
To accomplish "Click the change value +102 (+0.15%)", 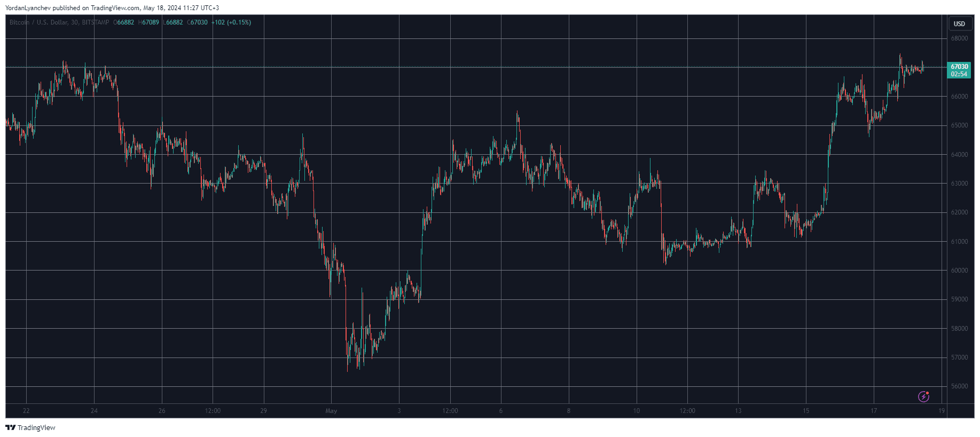I will click(x=231, y=22).
